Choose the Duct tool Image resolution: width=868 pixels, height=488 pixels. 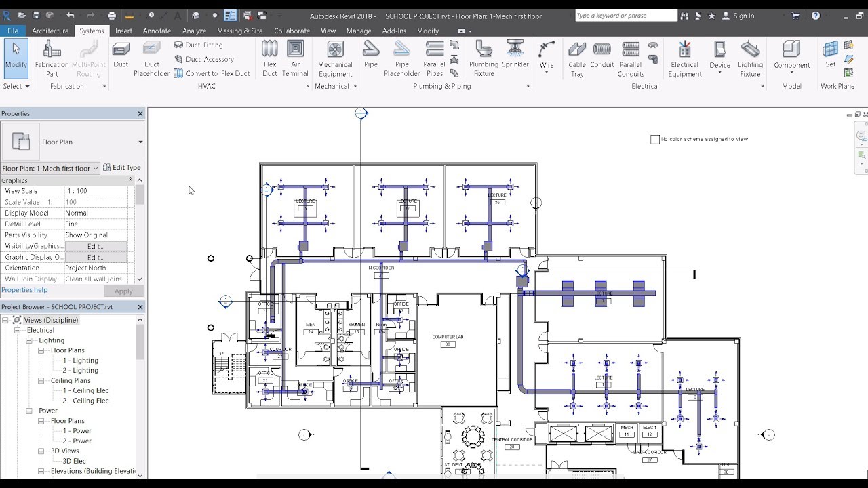pyautogui.click(x=121, y=56)
